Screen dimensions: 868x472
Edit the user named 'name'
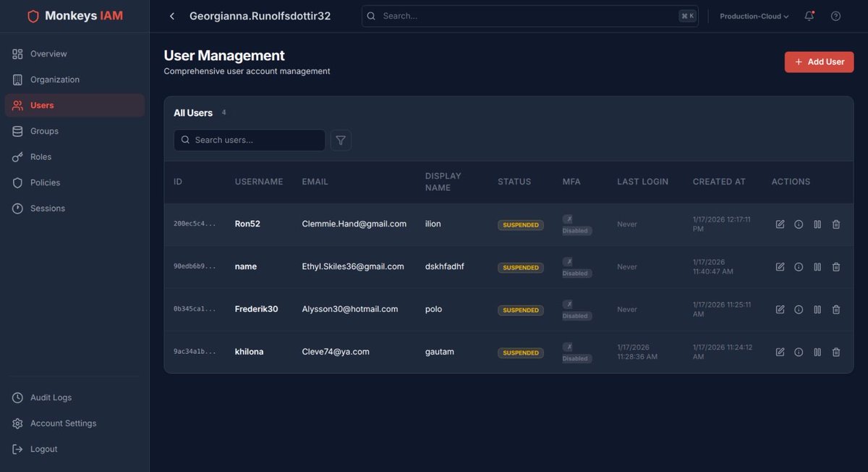coord(780,267)
